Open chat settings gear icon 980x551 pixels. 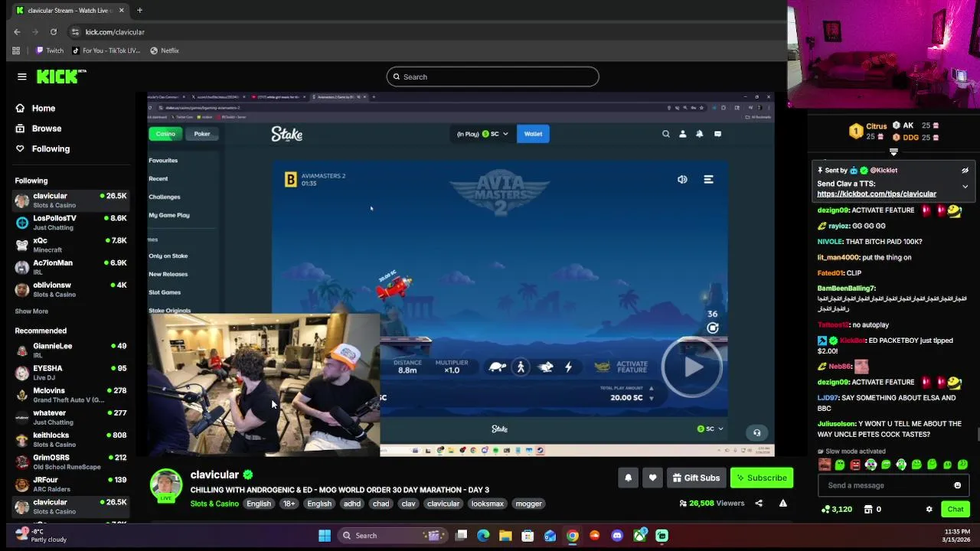point(929,509)
